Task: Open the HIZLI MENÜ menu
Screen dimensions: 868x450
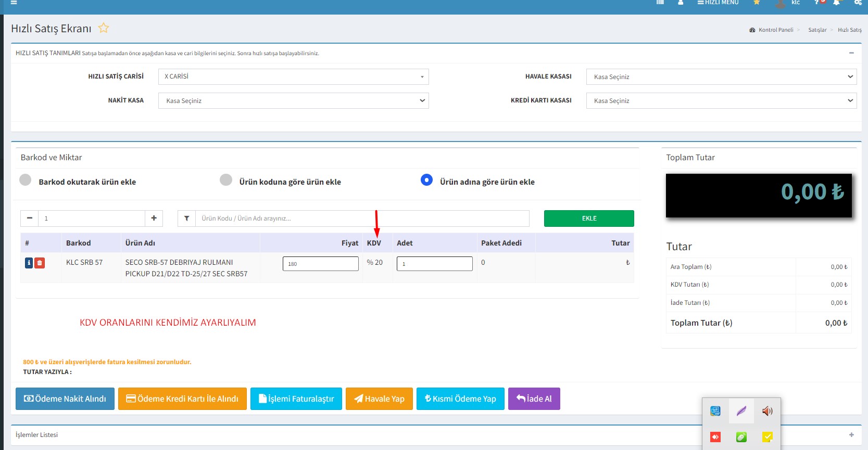Action: (x=718, y=3)
